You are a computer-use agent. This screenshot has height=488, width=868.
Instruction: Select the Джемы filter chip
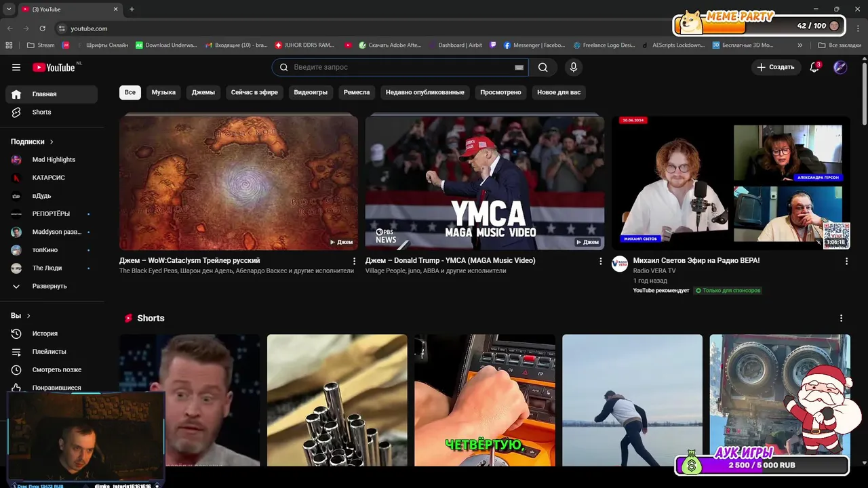(x=203, y=92)
